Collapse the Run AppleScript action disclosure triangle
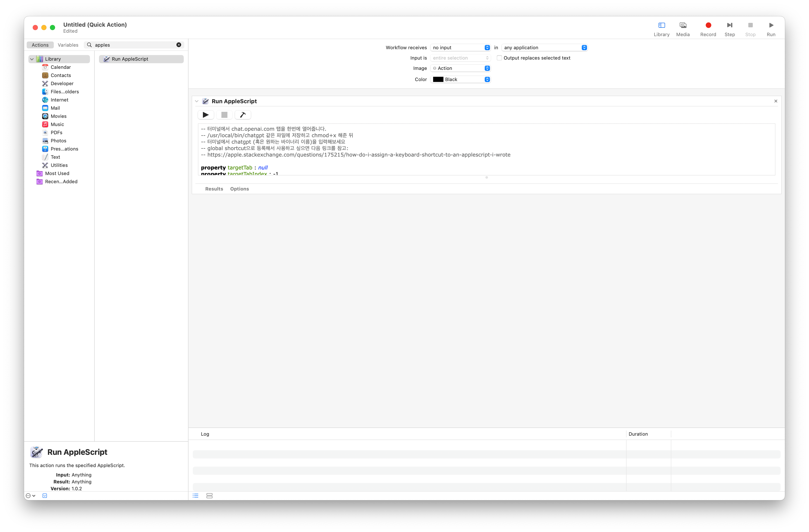The height and width of the screenshot is (532, 809). pyautogui.click(x=196, y=101)
